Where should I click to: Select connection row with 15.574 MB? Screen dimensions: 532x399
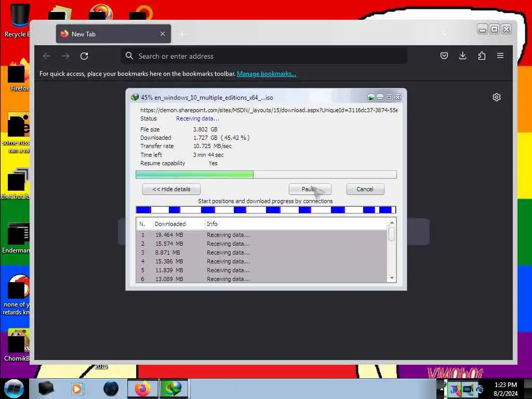262,244
